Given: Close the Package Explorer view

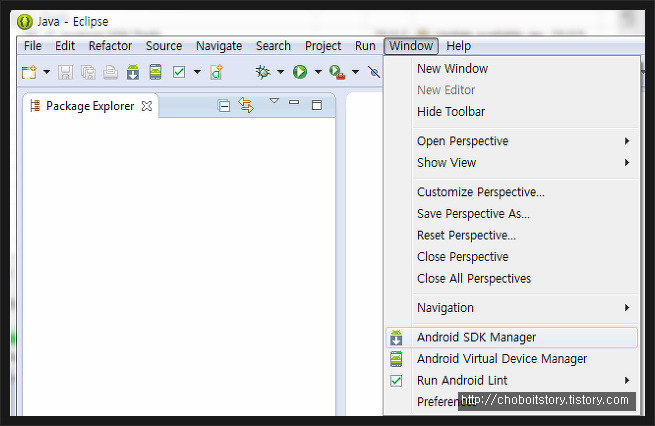Looking at the screenshot, I should tap(147, 106).
